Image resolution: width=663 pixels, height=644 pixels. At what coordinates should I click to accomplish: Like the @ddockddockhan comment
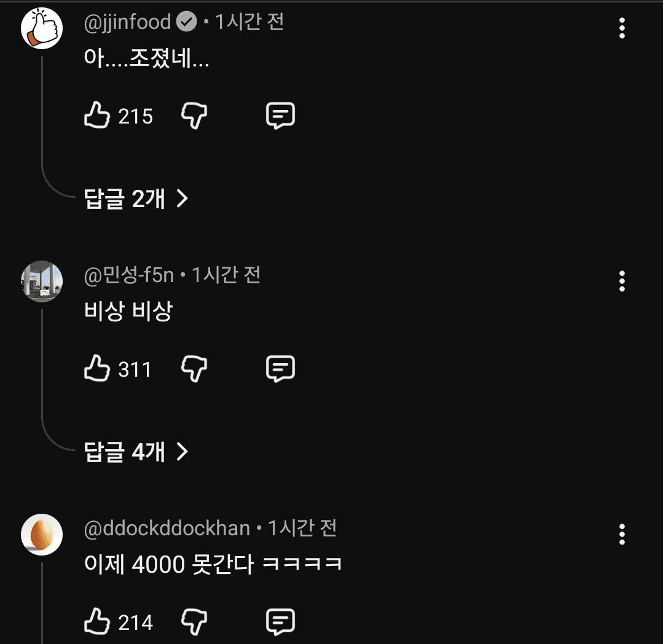(96, 622)
